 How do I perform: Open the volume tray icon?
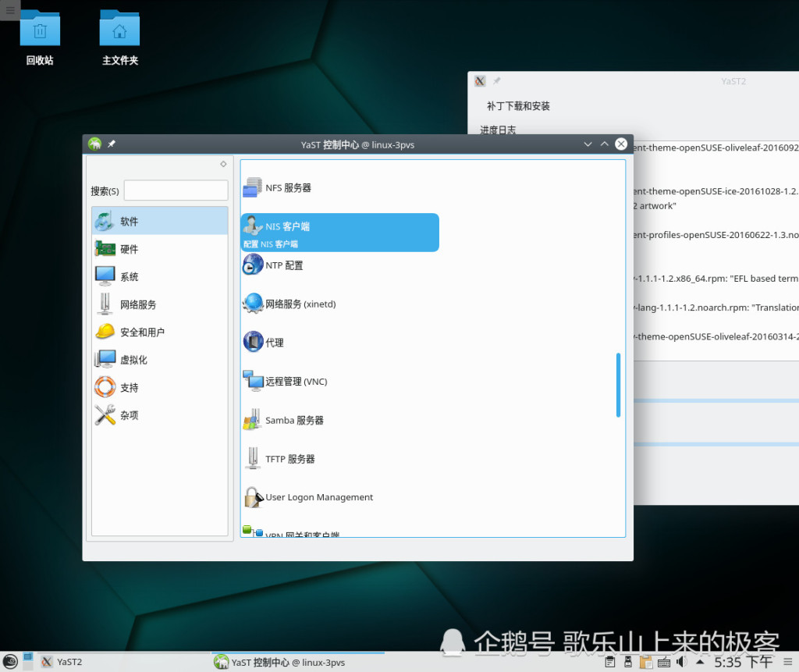click(681, 662)
